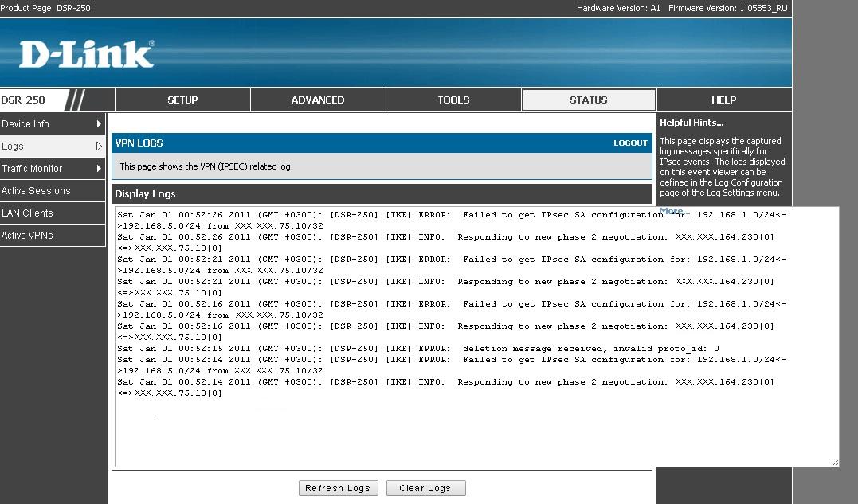This screenshot has width=858, height=504.
Task: Select Logs in sidebar
Action: (52, 147)
